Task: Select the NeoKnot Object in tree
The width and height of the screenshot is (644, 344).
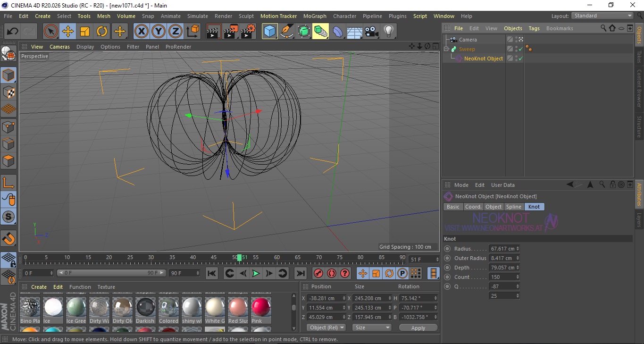Action: point(483,59)
